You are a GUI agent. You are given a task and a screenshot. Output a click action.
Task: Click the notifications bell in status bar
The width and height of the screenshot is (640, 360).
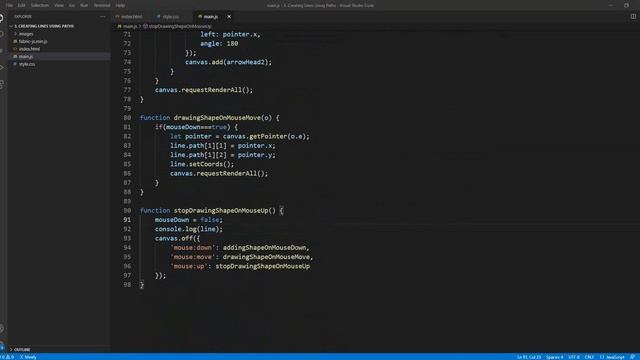click(x=632, y=357)
